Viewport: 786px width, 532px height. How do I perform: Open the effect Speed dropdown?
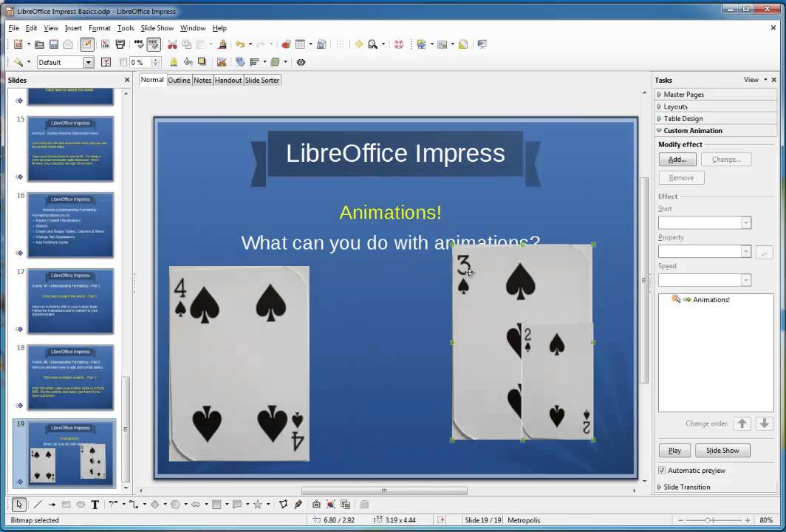pos(746,280)
